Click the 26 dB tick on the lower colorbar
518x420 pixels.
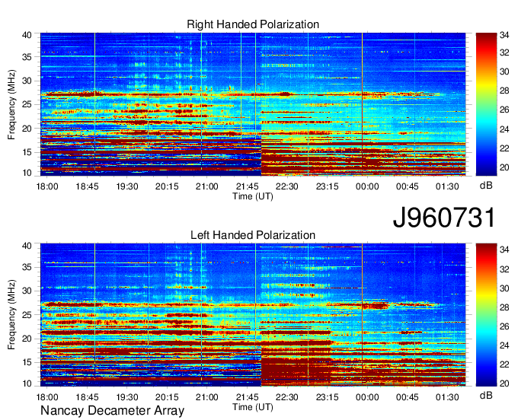click(x=504, y=326)
